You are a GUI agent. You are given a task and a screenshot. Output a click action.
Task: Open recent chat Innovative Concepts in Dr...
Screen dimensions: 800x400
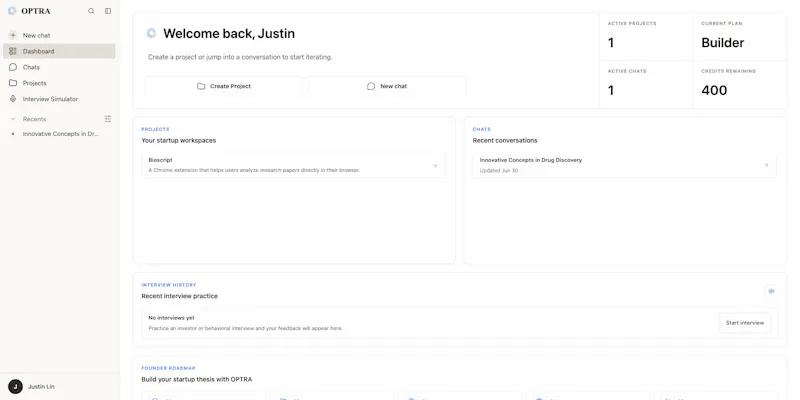tap(59, 134)
